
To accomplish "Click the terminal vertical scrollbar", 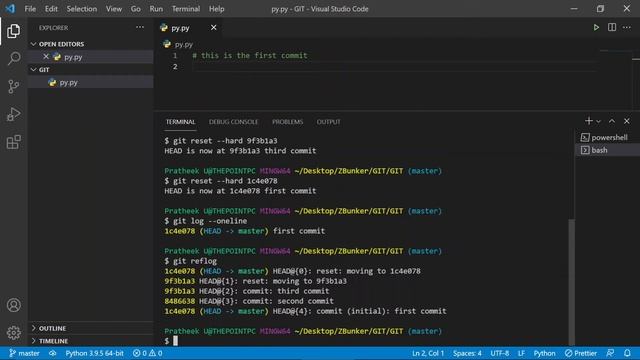I will point(571,282).
